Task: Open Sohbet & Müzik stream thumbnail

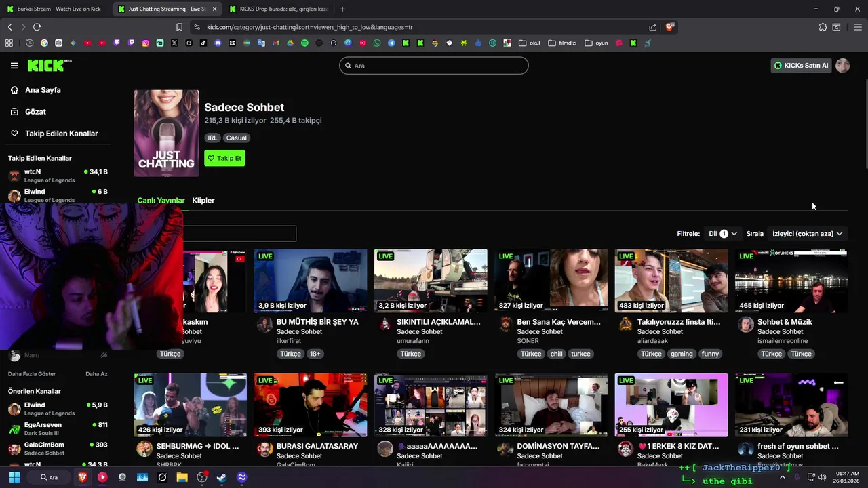Action: point(791,281)
